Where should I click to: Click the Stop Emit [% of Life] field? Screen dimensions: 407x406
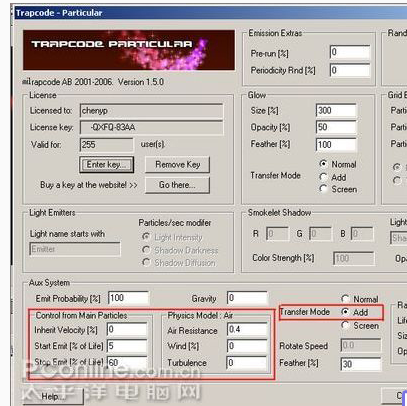(127, 362)
